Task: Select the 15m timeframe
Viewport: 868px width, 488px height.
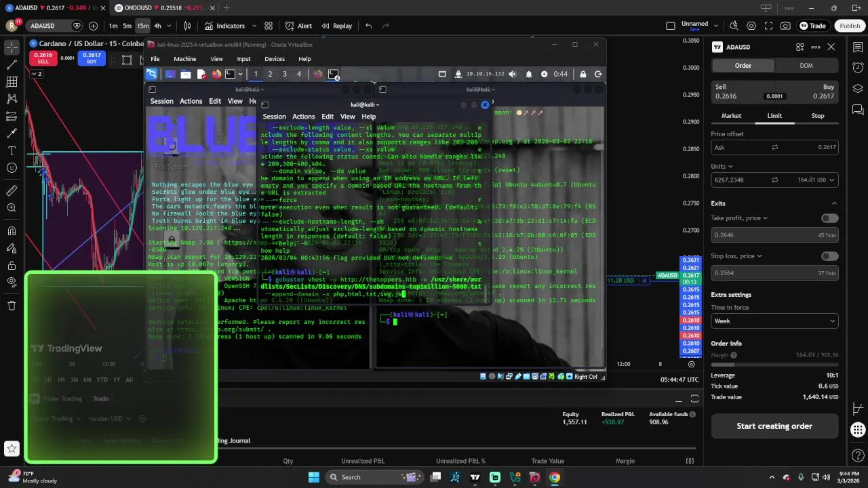Action: click(x=142, y=26)
